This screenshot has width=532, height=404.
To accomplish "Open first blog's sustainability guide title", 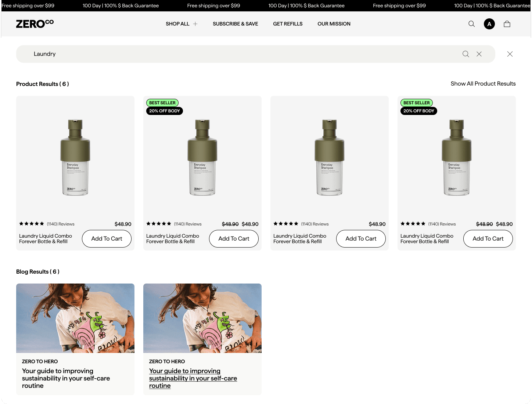I will [x=66, y=378].
